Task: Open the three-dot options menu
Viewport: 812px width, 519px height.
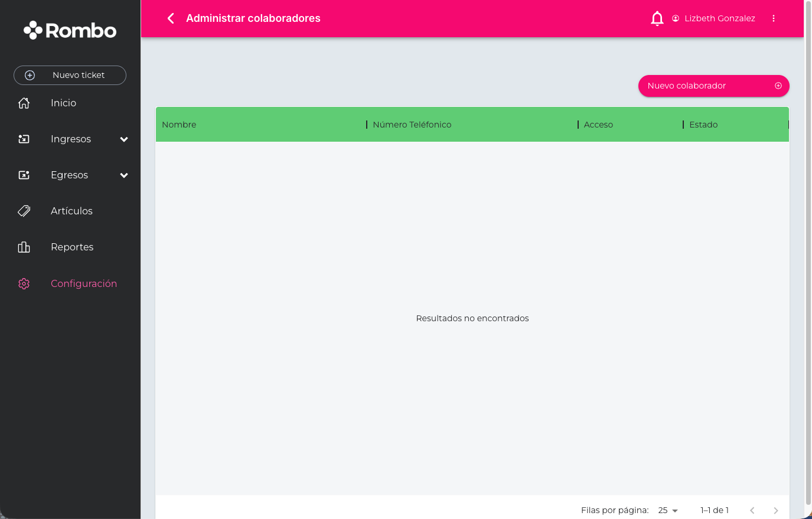Action: (773, 18)
